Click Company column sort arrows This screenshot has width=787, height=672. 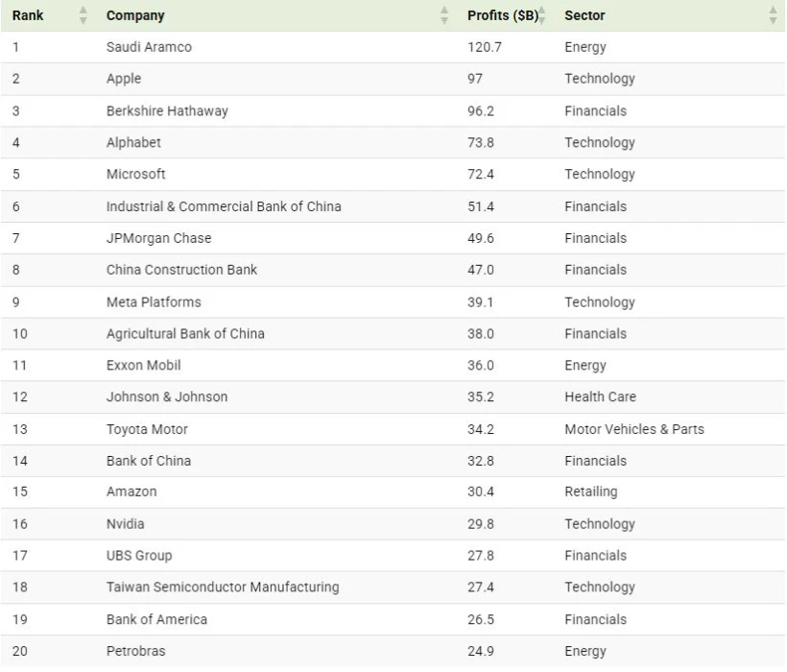click(444, 15)
